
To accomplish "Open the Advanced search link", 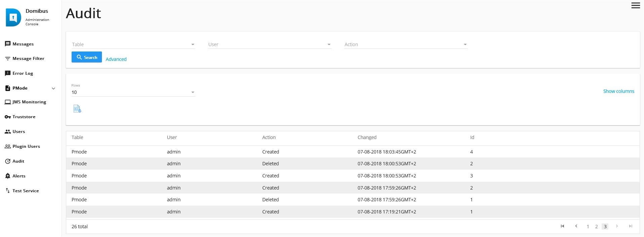I will (x=116, y=59).
